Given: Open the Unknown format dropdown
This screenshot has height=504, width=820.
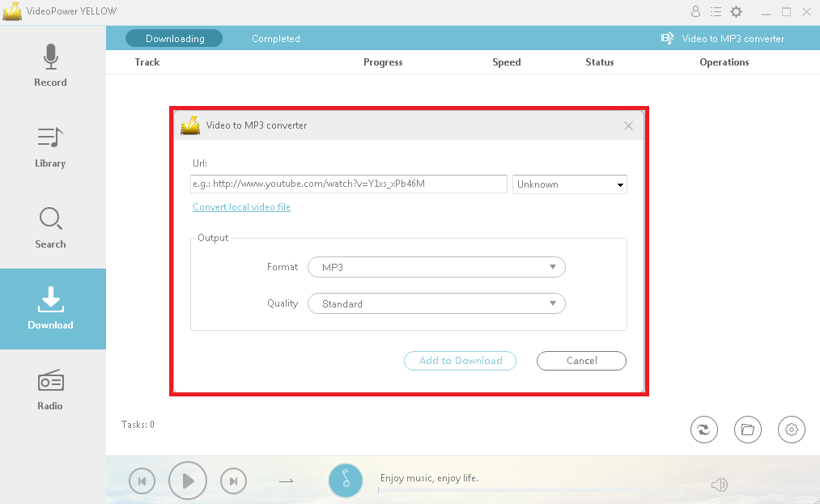Looking at the screenshot, I should pos(569,184).
